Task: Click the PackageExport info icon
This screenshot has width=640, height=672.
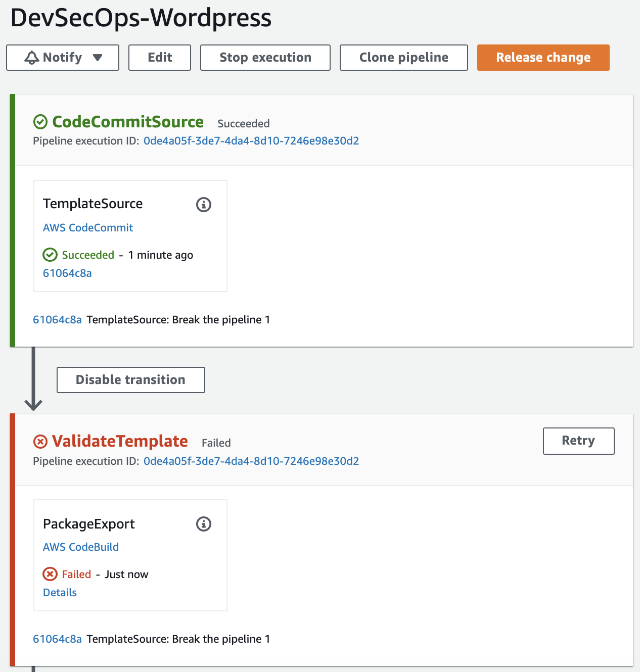Action: click(x=204, y=524)
